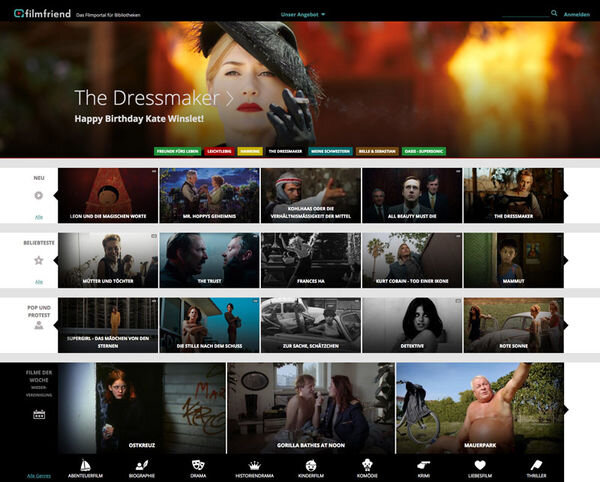The height and width of the screenshot is (482, 600).
Task: Open Alle link in the Beliebteste row
Action: (x=39, y=282)
